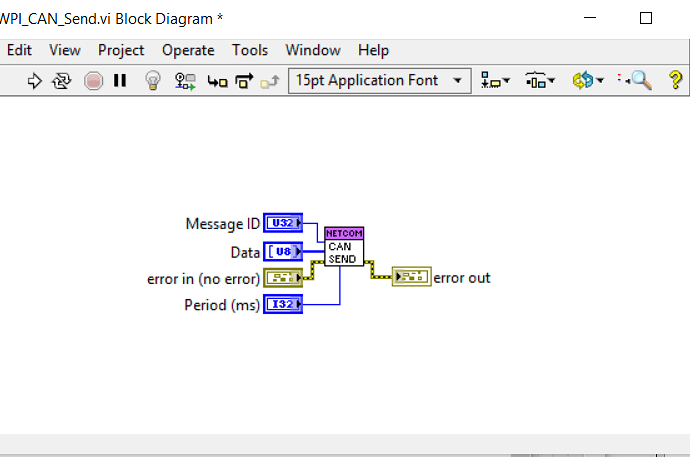The image size is (690, 457).
Task: Click the Clean Up Diagram search icon
Action: pyautogui.click(x=635, y=80)
